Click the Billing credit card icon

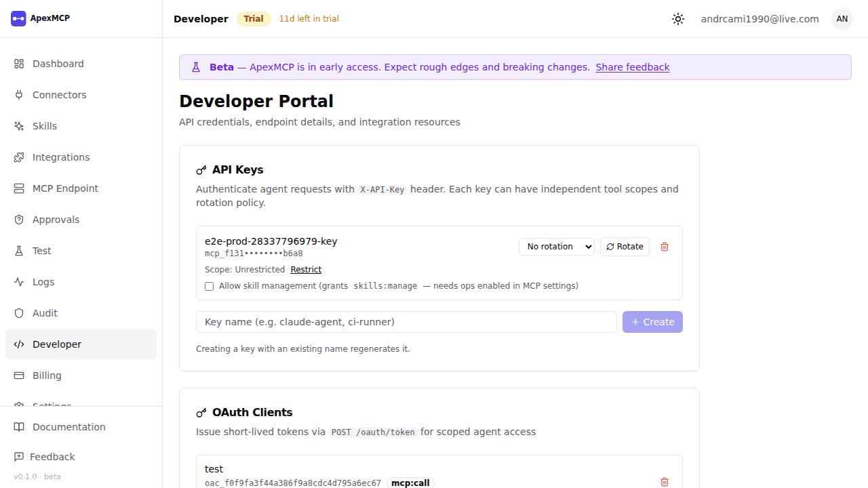19,375
